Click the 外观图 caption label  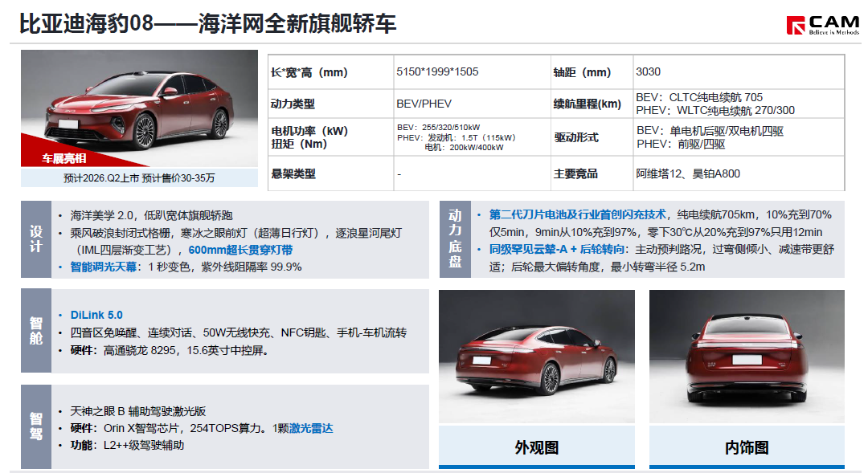coord(536,447)
